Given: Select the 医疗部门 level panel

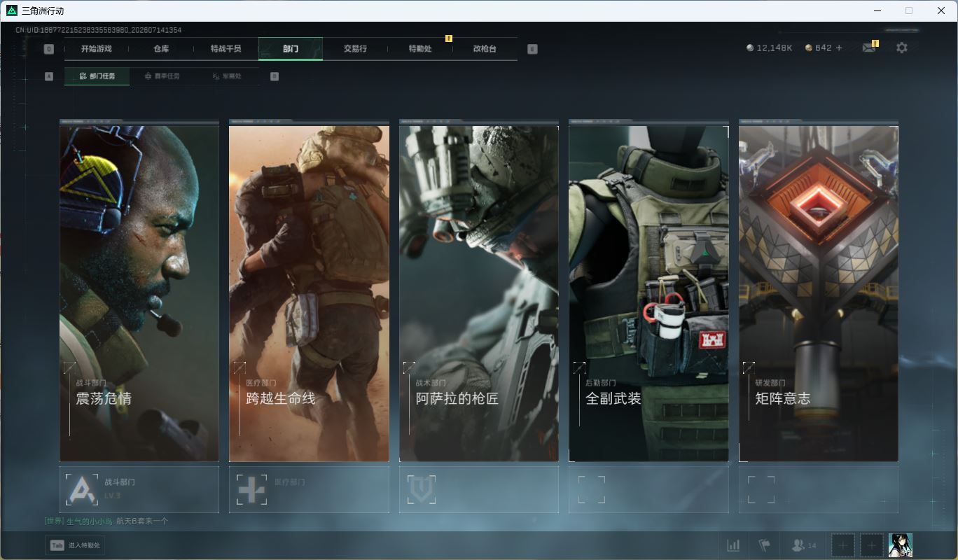Looking at the screenshot, I should [309, 489].
